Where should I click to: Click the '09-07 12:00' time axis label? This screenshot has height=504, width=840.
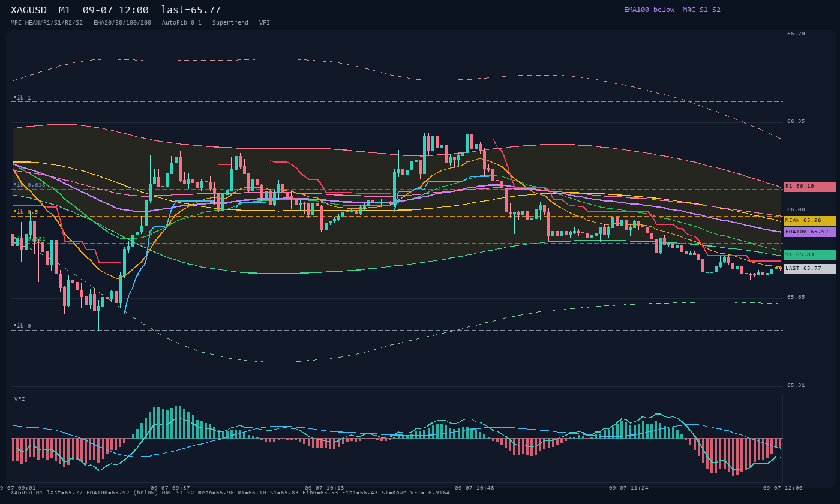(783, 488)
